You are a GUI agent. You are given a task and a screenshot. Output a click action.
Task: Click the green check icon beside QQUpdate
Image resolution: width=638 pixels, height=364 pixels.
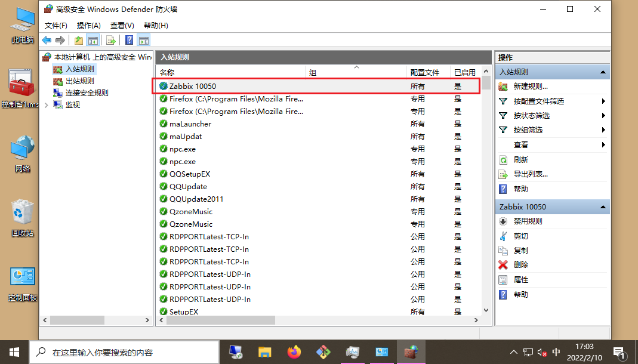point(163,186)
